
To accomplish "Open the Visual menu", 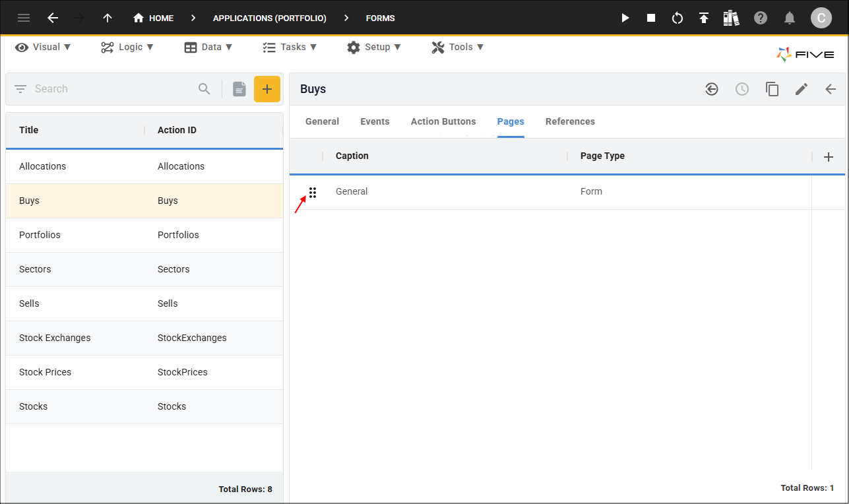I will pyautogui.click(x=44, y=47).
